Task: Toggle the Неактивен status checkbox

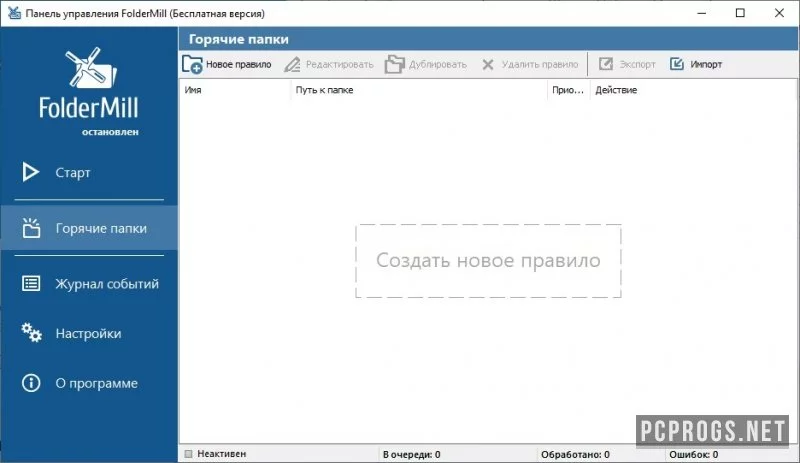Action: pyautogui.click(x=188, y=454)
